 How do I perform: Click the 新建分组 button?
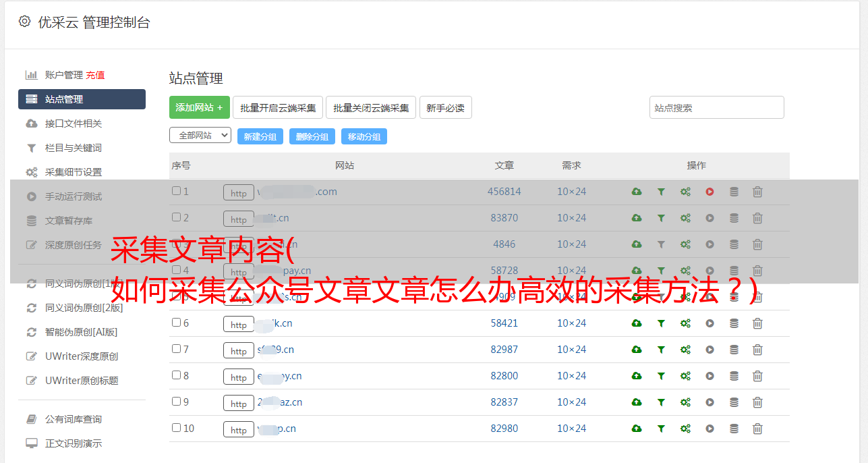point(260,136)
